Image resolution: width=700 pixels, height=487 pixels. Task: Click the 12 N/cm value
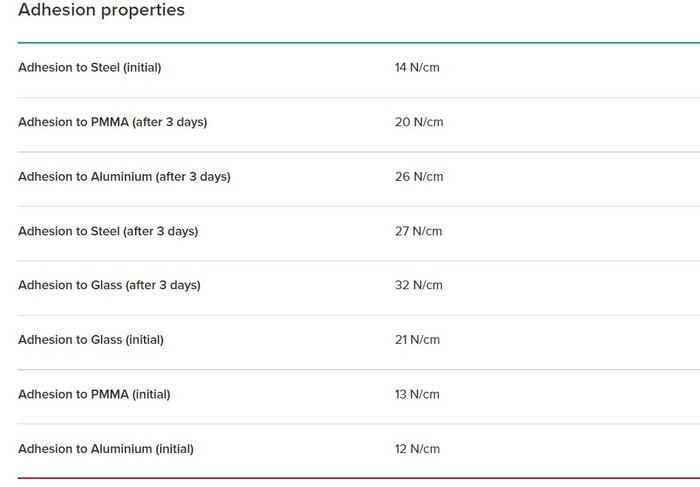417,449
